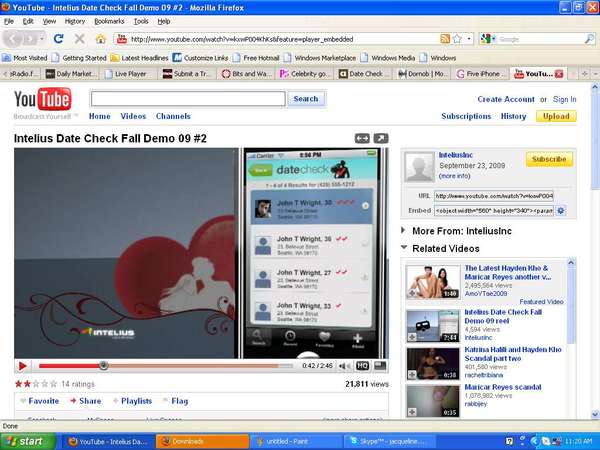Viewport: 600px width, 450px height.
Task: Open the Windows Start menu
Action: [27, 442]
